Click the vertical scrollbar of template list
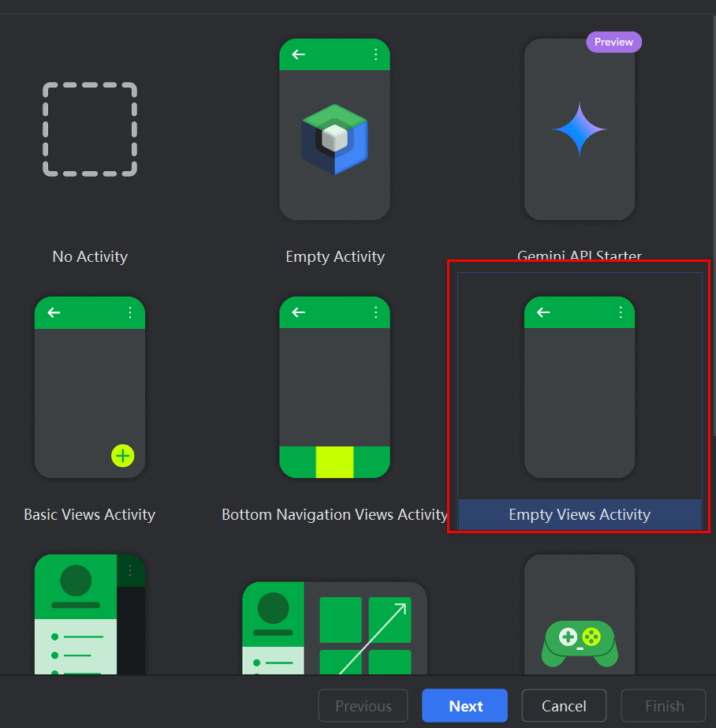The height and width of the screenshot is (728, 716). tap(714, 226)
